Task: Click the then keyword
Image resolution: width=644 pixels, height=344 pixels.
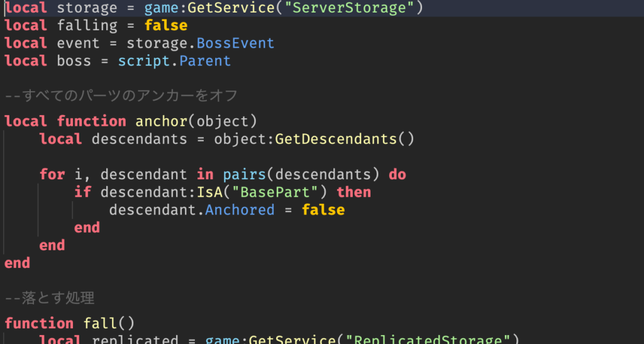Action: point(353,192)
